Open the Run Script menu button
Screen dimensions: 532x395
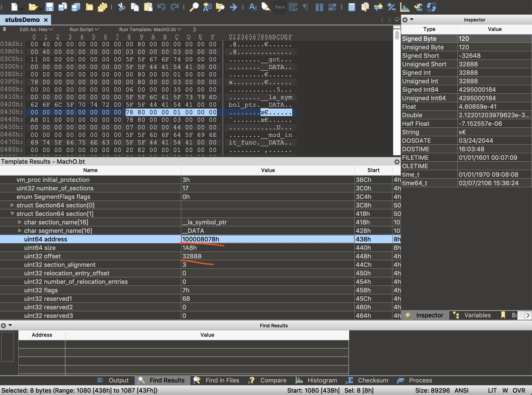click(x=84, y=29)
